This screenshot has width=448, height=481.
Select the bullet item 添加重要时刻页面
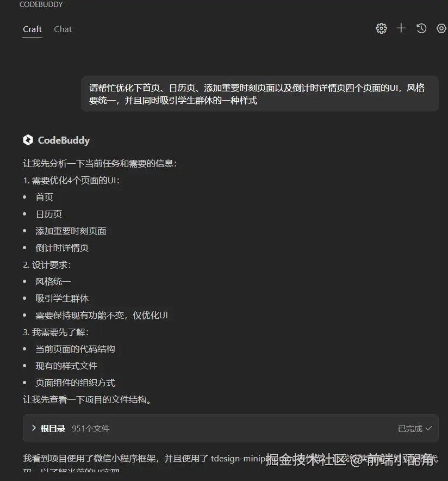pos(71,231)
